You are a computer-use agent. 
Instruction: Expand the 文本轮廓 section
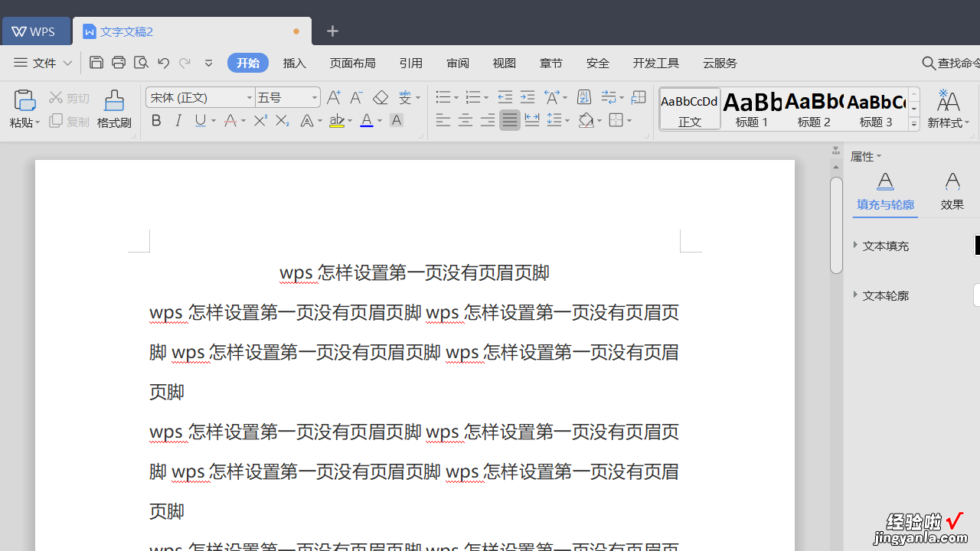pyautogui.click(x=856, y=295)
